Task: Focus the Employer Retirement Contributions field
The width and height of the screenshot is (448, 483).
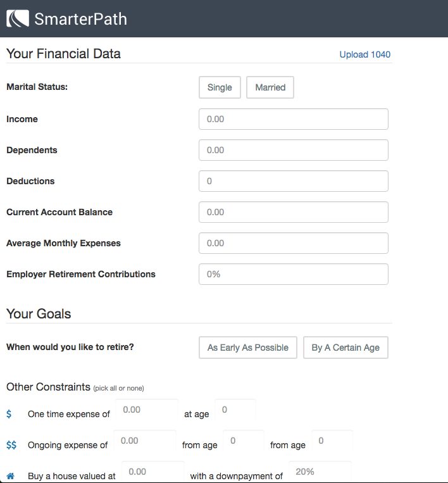Action: coord(294,274)
